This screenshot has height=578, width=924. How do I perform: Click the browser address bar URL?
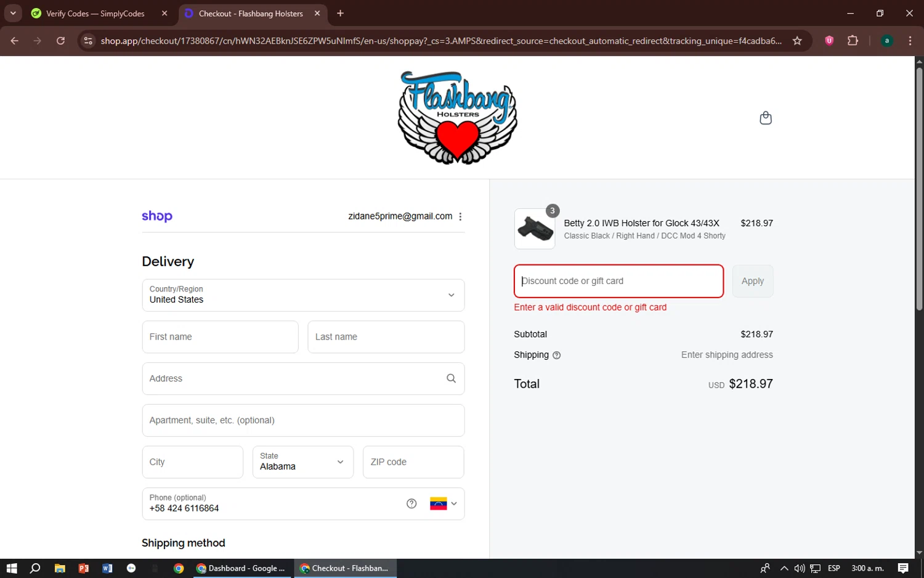[x=441, y=41]
